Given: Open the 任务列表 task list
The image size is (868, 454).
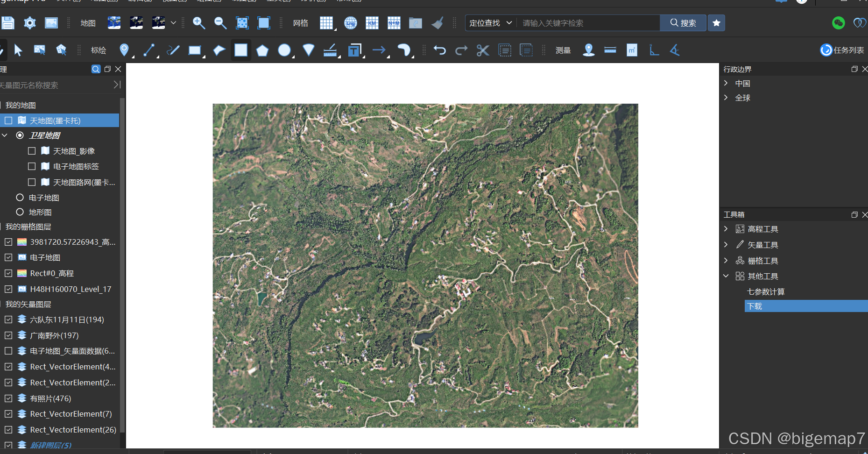Looking at the screenshot, I should click(842, 50).
